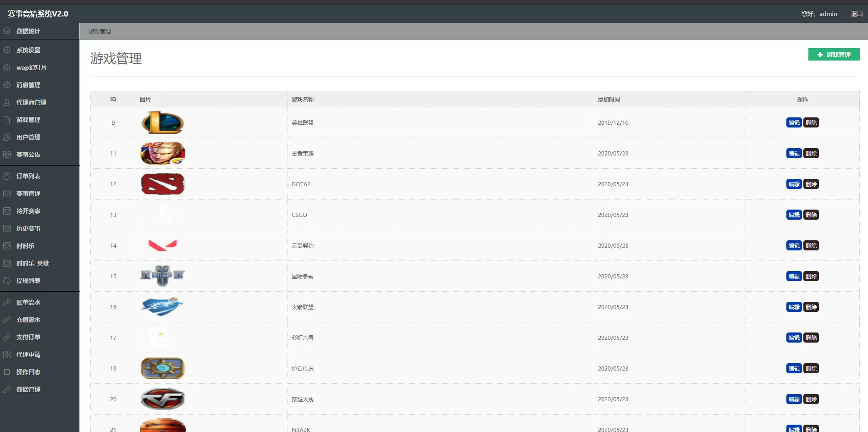
Task: Open 提现列表 from the sidebar
Action: (28, 281)
